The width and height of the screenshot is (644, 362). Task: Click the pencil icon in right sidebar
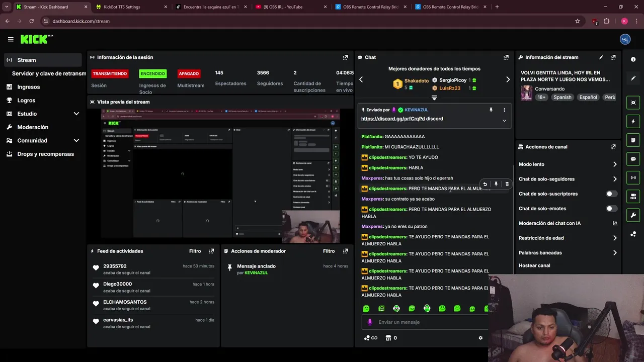pyautogui.click(x=633, y=78)
